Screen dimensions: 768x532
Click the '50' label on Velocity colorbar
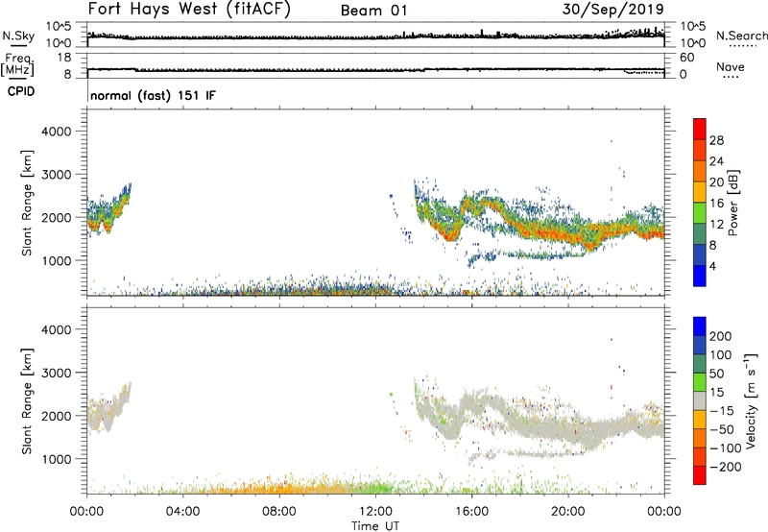[716, 374]
